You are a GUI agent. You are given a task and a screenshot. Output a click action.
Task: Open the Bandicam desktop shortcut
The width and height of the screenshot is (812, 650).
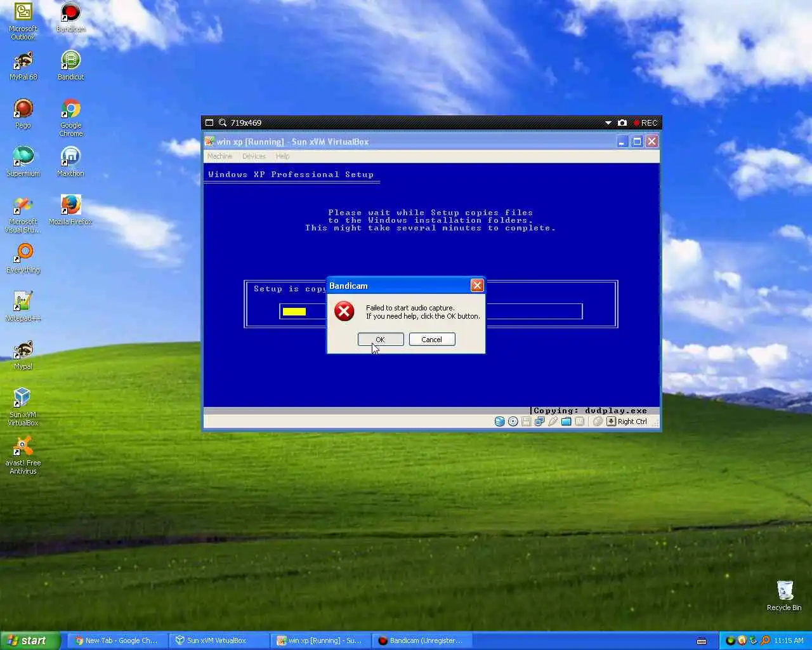coord(70,18)
